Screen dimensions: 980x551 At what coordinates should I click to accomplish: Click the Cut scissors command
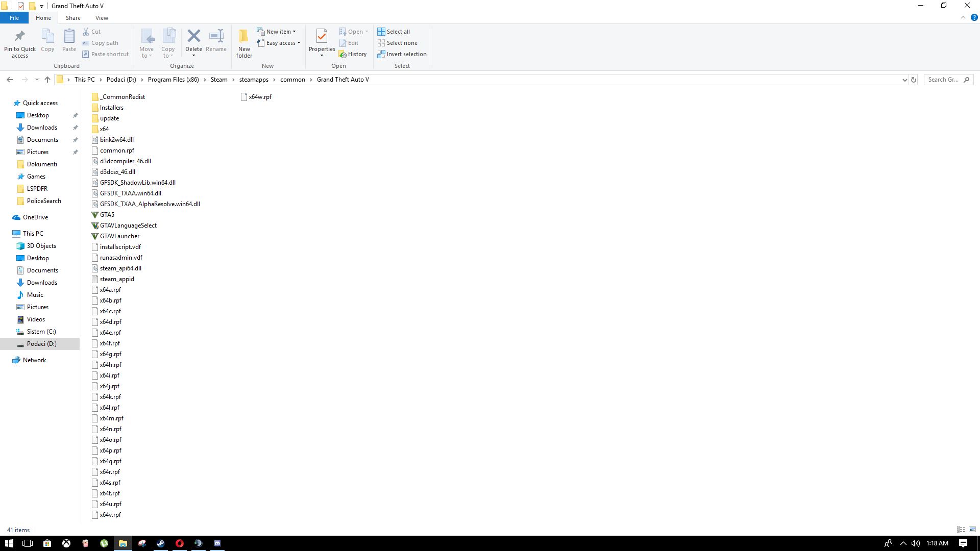[x=92, y=32]
